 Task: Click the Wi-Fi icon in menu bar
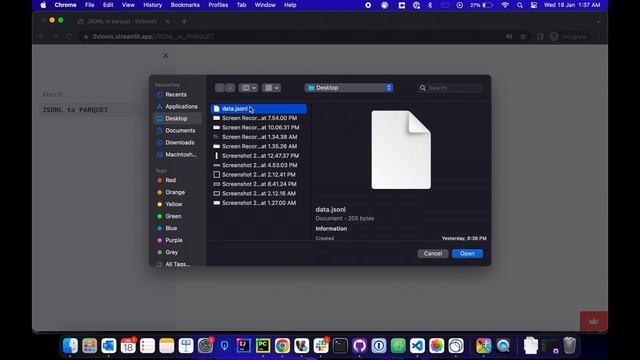[505, 5]
